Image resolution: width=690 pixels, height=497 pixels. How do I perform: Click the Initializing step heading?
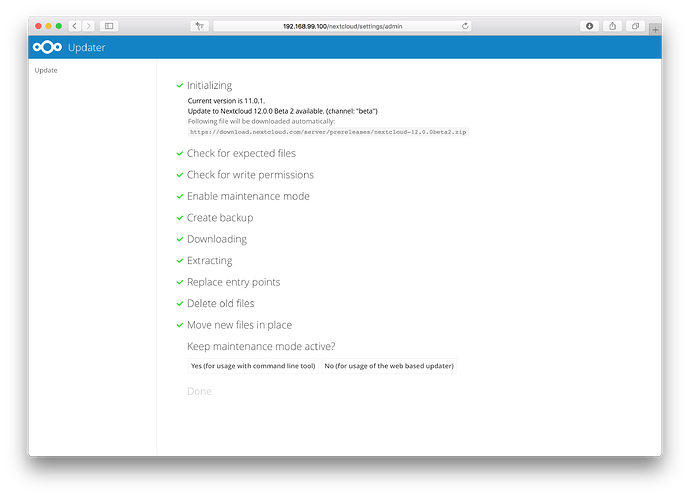209,85
